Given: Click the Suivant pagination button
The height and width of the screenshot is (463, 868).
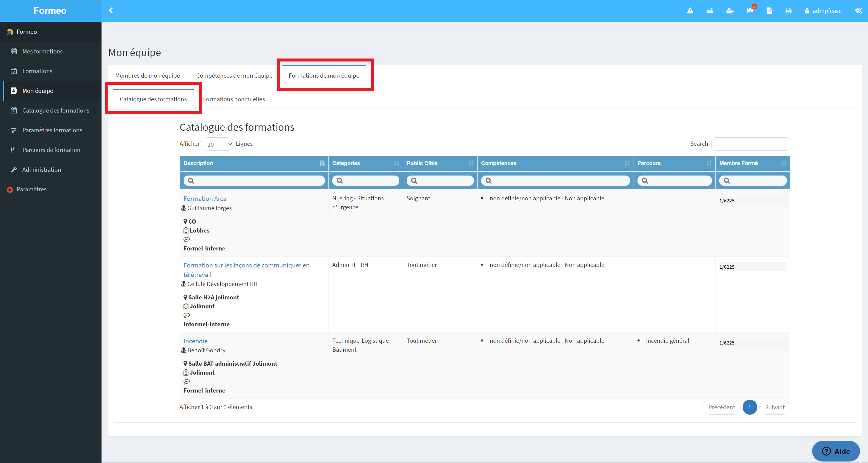Looking at the screenshot, I should (x=775, y=407).
